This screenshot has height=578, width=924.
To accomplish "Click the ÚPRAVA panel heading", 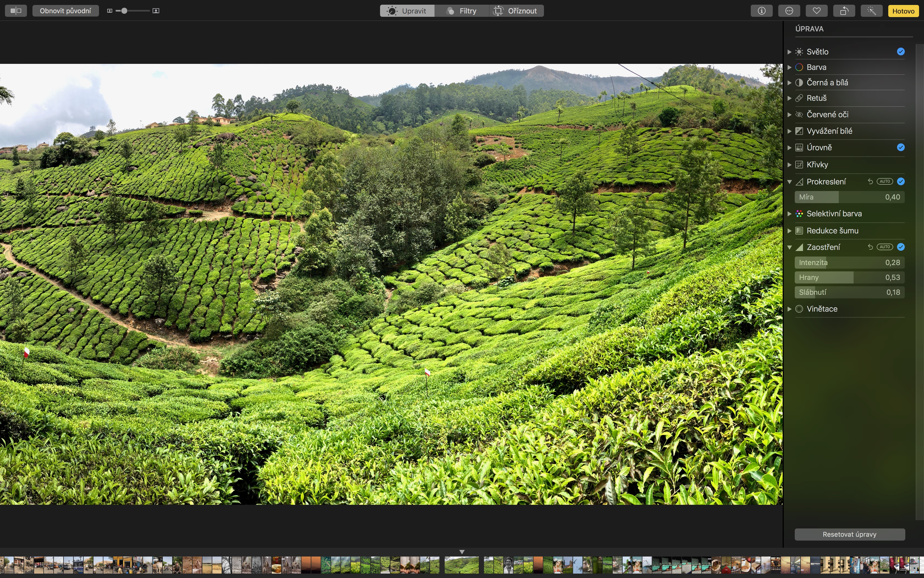I will pyautogui.click(x=809, y=29).
